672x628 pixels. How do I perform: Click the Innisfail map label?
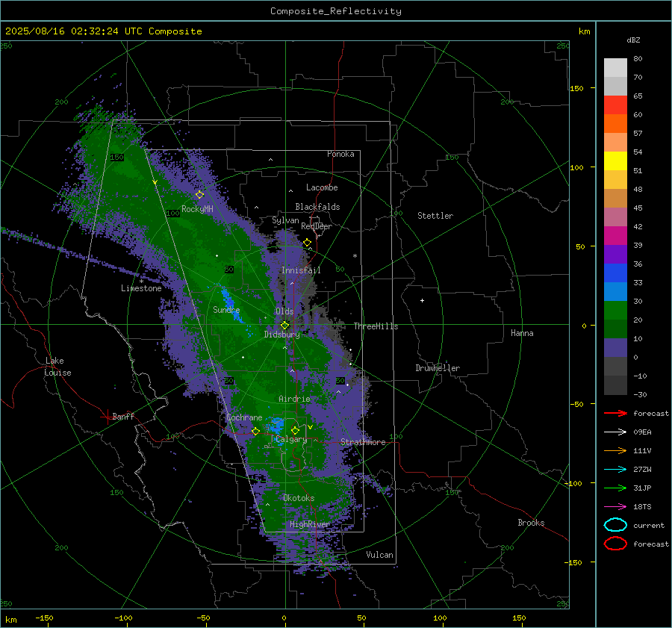(301, 270)
